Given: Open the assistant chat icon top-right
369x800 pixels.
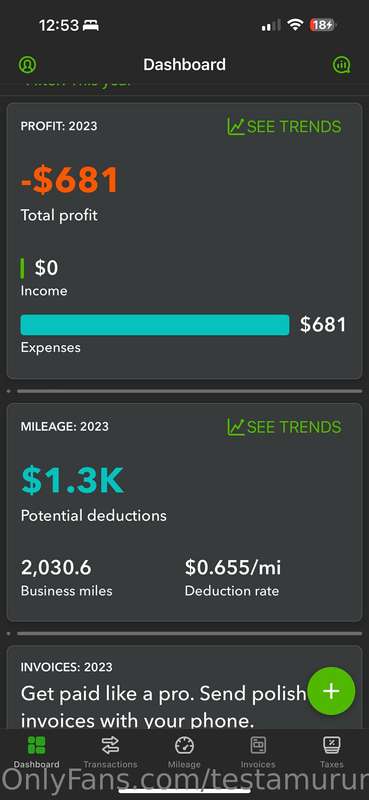Looking at the screenshot, I should (341, 65).
